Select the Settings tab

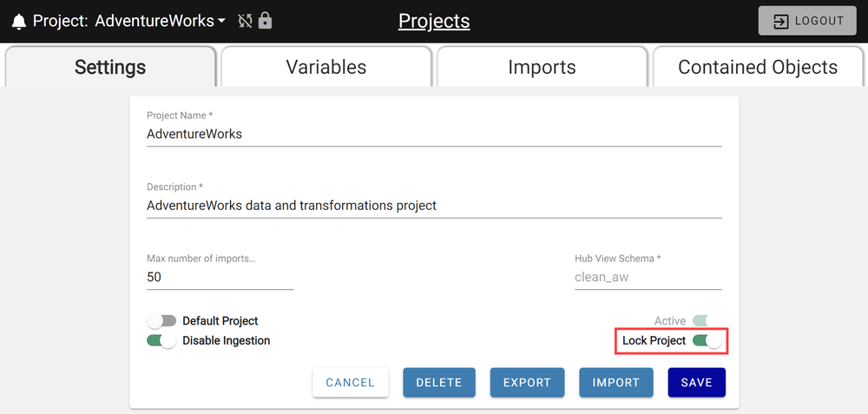(x=110, y=67)
